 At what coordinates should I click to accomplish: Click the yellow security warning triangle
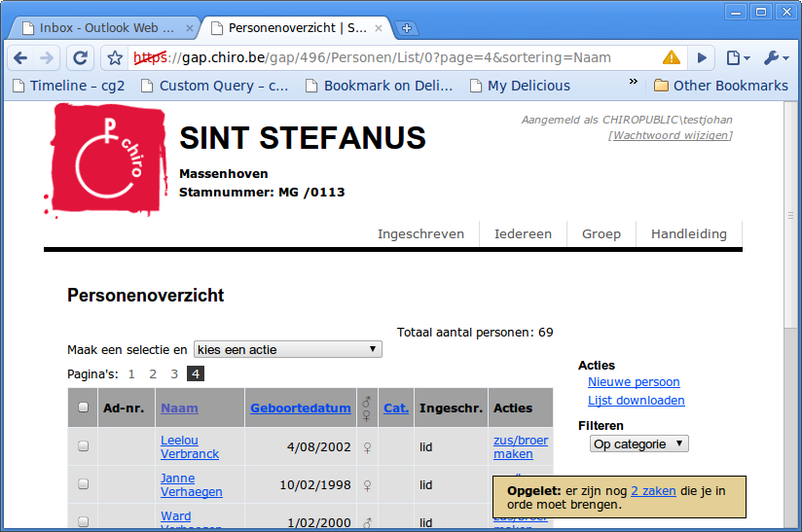pos(671,57)
